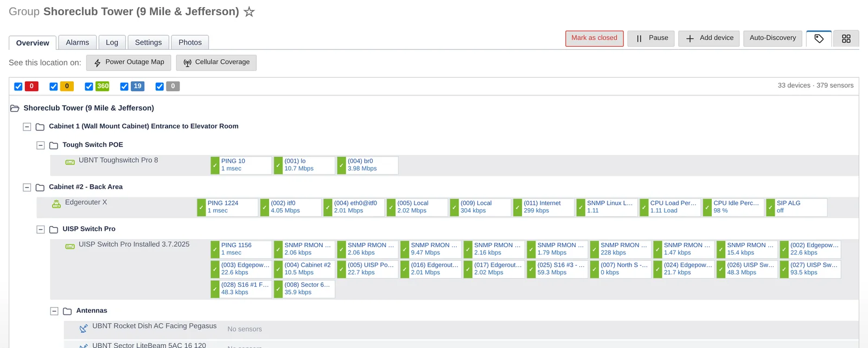Open the Power Outage Map
The image size is (868, 348).
point(129,62)
